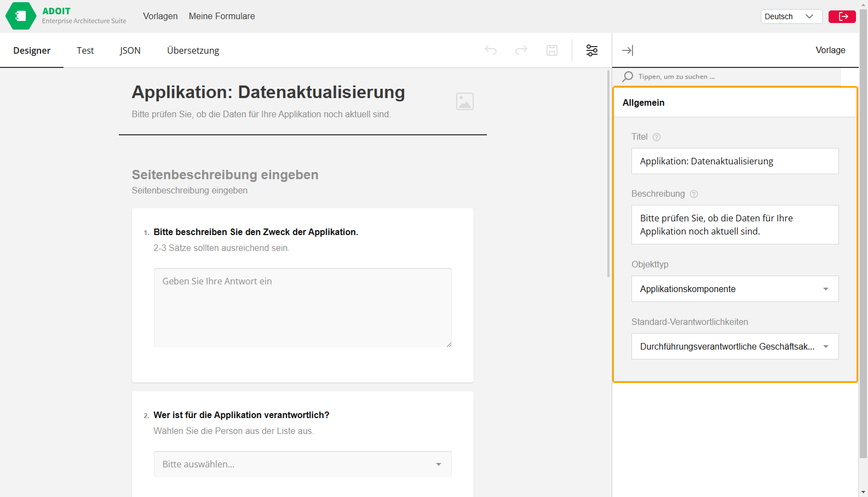Image resolution: width=868 pixels, height=497 pixels.
Task: Click the Titel input field
Action: point(735,161)
